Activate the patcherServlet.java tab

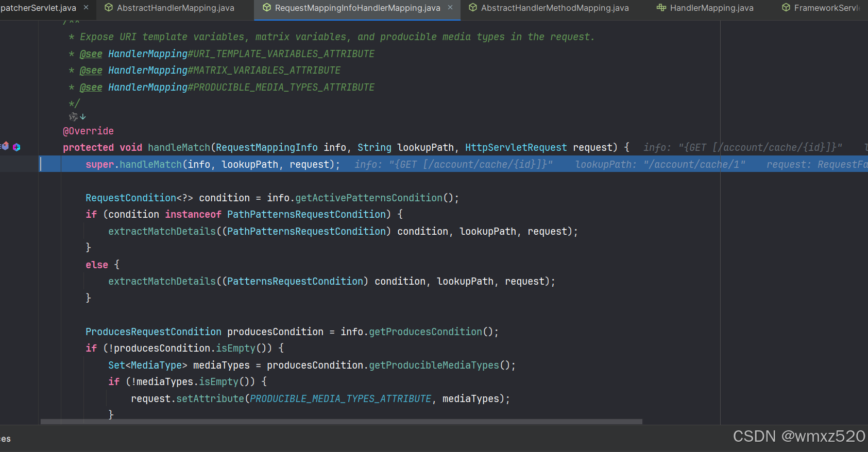tap(38, 8)
